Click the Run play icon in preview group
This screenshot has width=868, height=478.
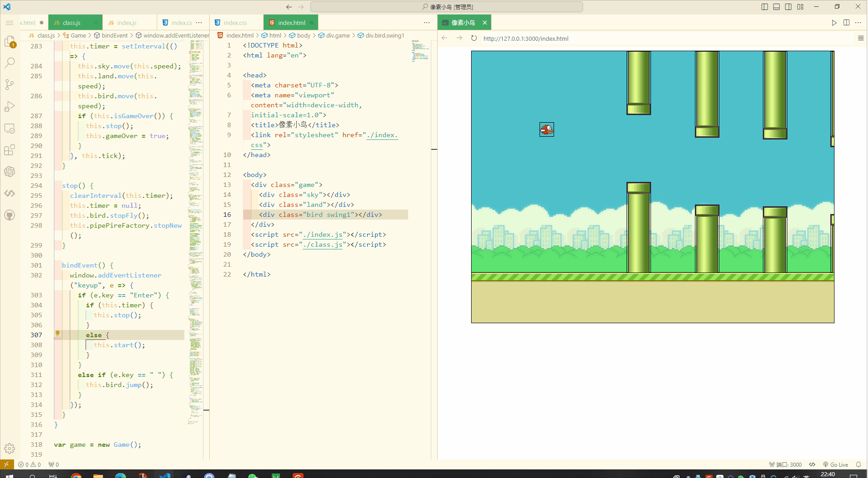coord(834,23)
